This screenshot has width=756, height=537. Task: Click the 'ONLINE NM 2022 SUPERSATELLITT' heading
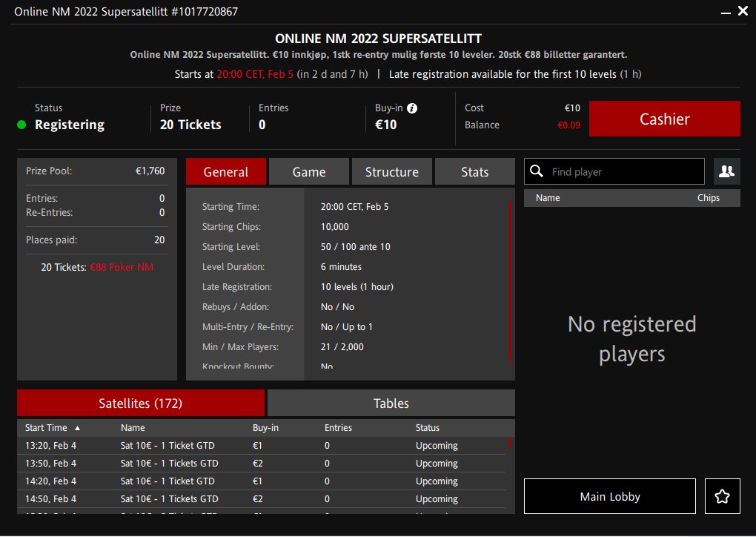click(378, 39)
